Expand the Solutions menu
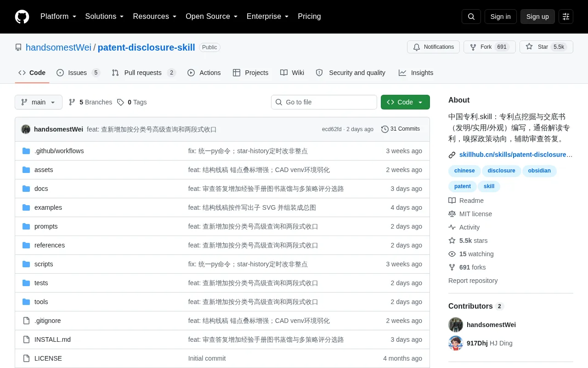The width and height of the screenshot is (588, 368). pos(105,17)
